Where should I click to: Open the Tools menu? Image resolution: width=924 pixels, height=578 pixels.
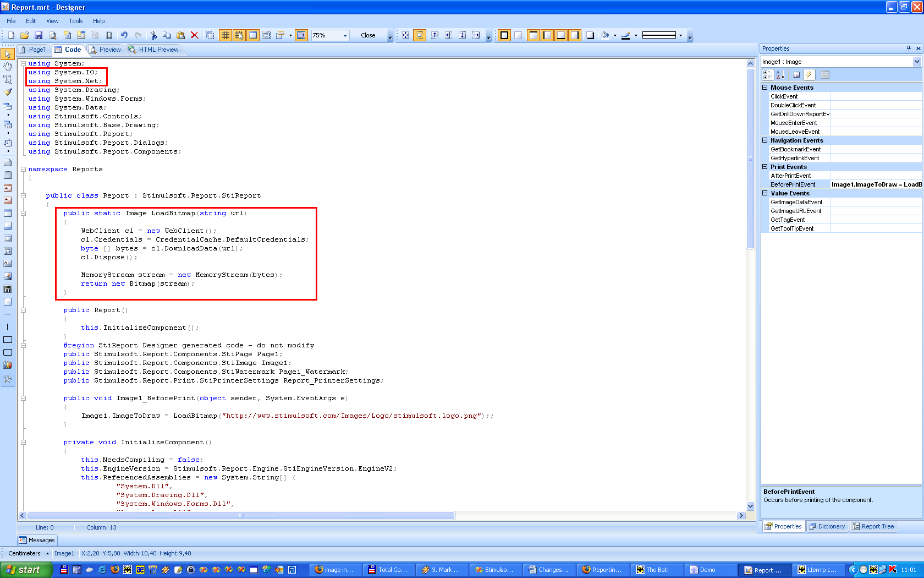point(76,21)
